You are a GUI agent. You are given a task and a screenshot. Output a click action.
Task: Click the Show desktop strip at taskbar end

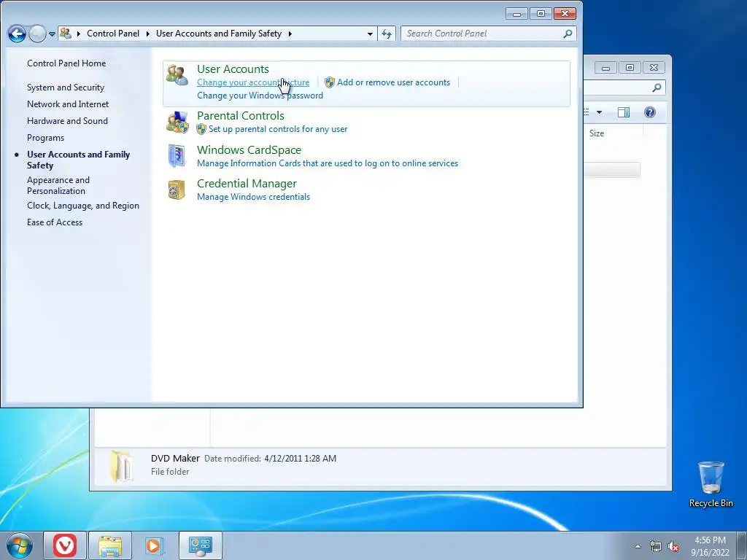click(742, 546)
